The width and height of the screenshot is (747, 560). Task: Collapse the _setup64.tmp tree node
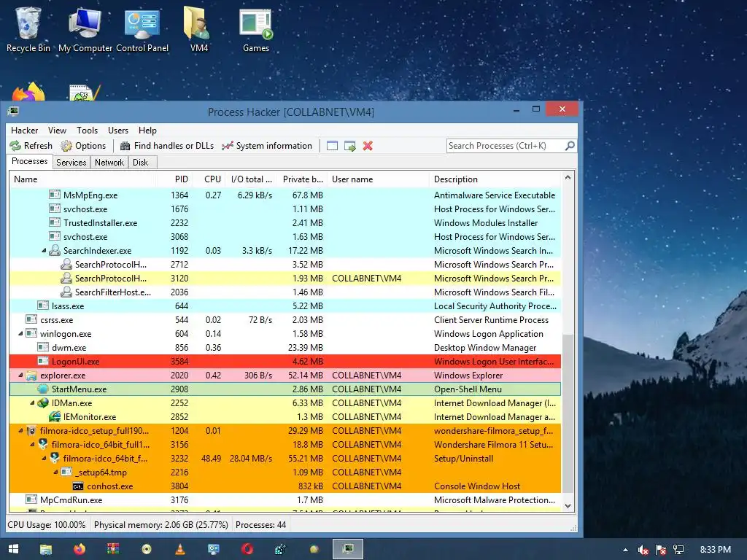pyautogui.click(x=55, y=472)
